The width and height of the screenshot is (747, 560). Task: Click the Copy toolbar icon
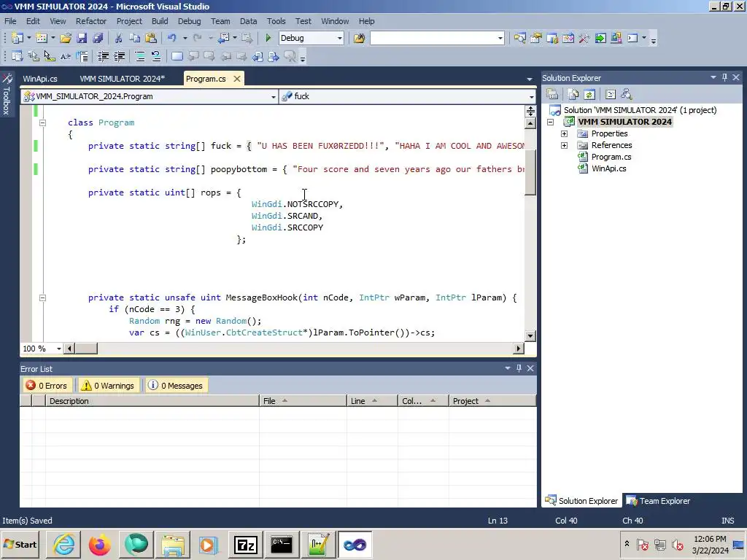coord(135,38)
